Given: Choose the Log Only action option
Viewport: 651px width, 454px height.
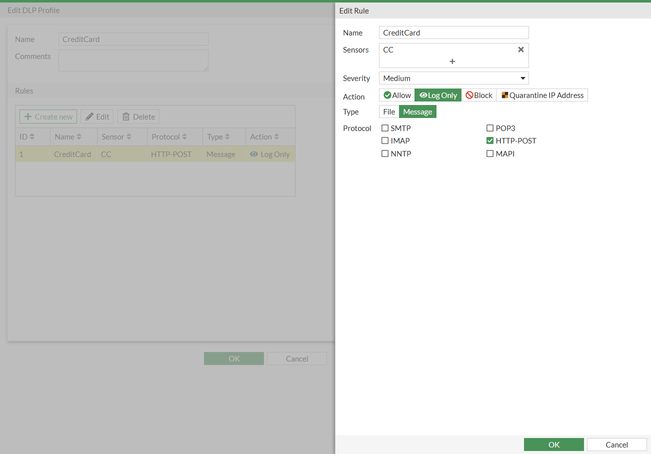Looking at the screenshot, I should pyautogui.click(x=438, y=95).
